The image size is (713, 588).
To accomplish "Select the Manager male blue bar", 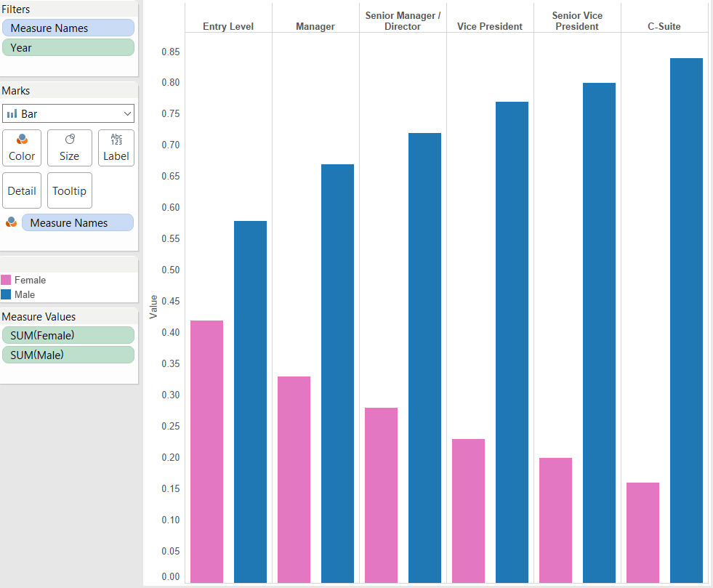I will tap(338, 374).
